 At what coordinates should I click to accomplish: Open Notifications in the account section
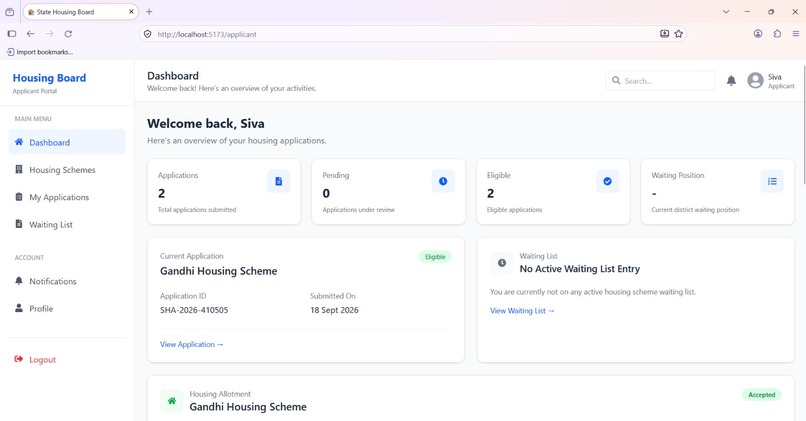pyautogui.click(x=67, y=281)
